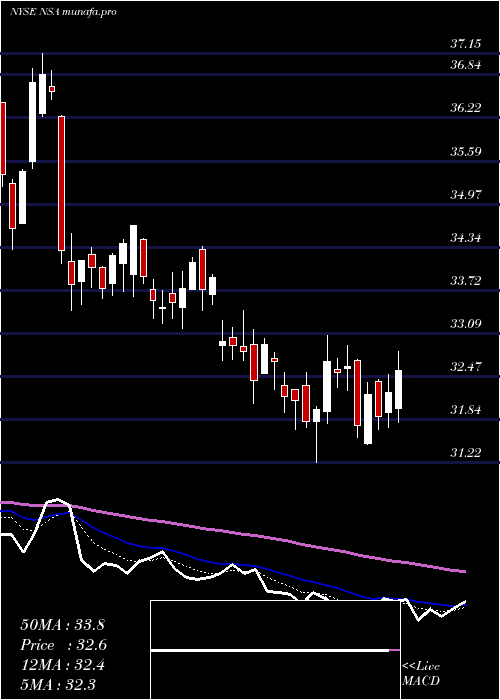Click the 31.84 price level label
500x700 pixels.
(466, 410)
